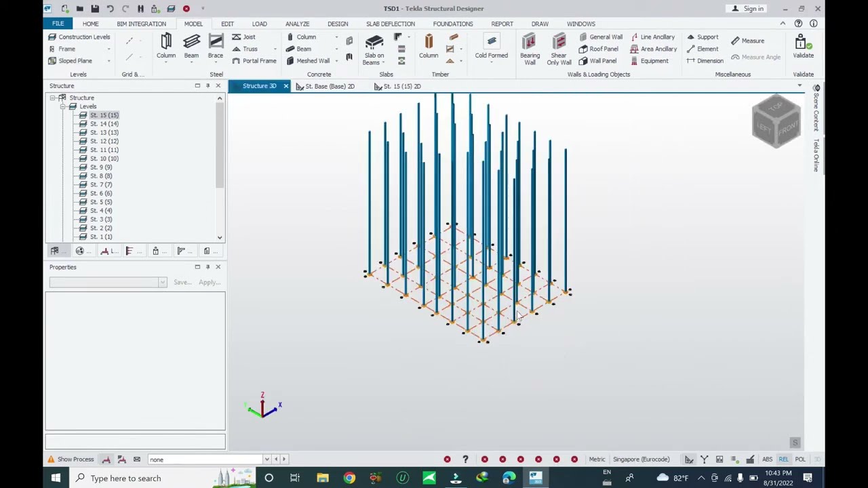Screen dimensions: 868x488
Task: Pin the Structure panel
Action: click(208, 86)
